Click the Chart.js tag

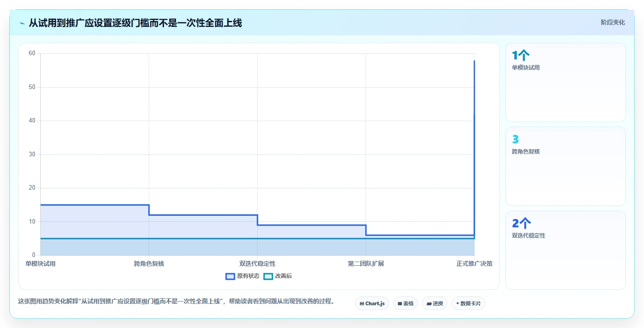(372, 303)
